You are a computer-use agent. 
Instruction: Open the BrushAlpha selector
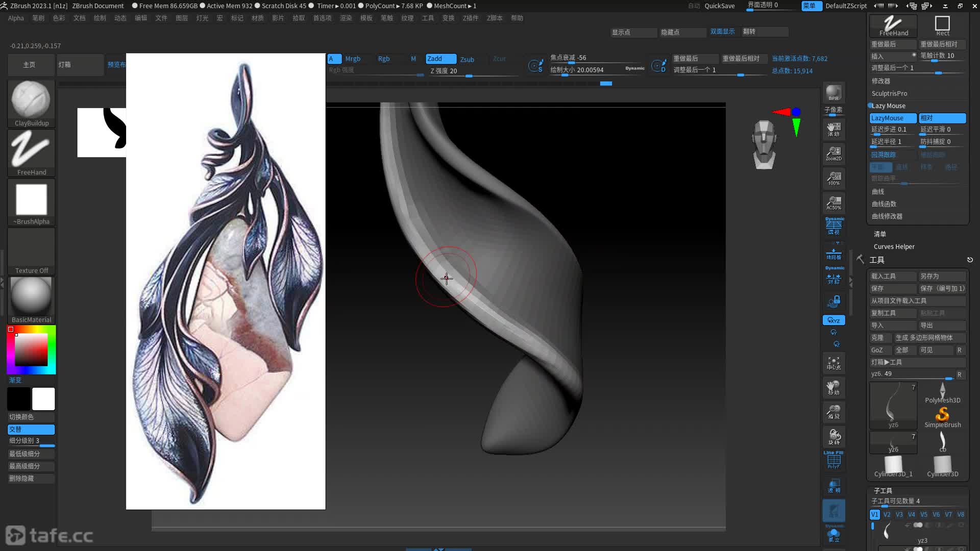(31, 203)
